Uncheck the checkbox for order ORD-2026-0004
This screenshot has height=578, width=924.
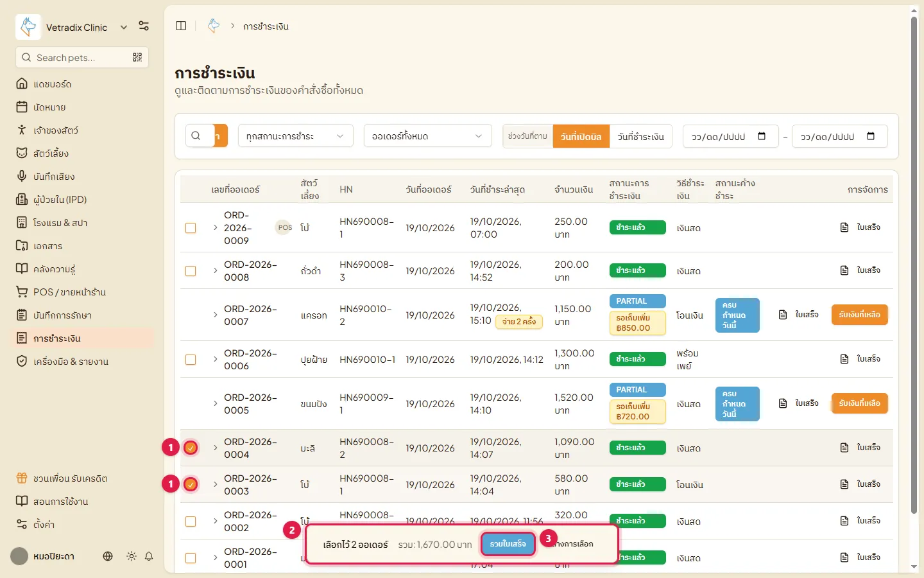(191, 448)
